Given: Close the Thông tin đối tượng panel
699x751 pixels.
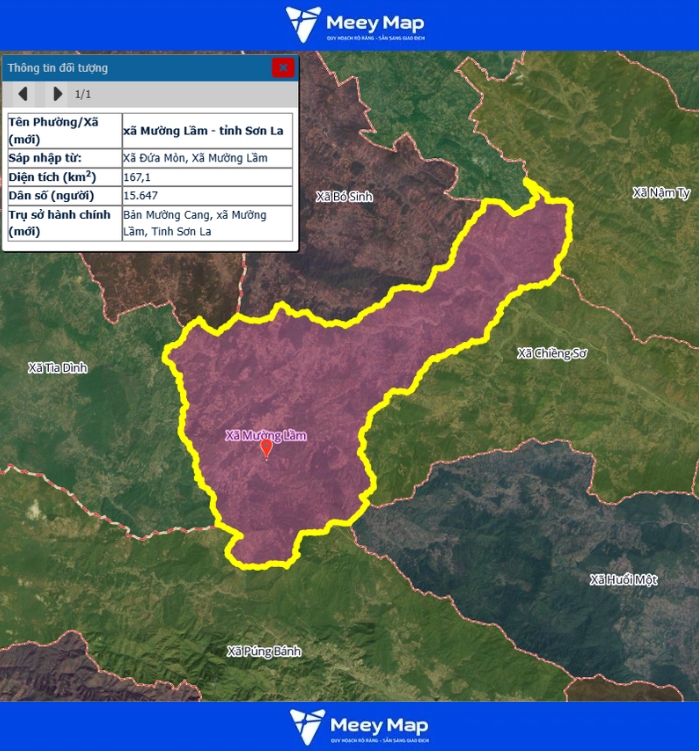Looking at the screenshot, I should tap(283, 68).
